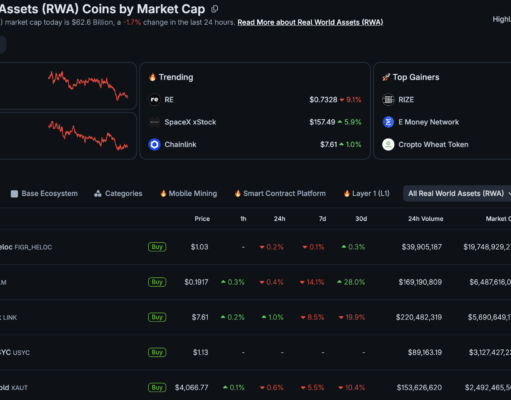Viewport: 511px width, 400px height.
Task: Click Buy button in LINK row
Action: pos(157,317)
